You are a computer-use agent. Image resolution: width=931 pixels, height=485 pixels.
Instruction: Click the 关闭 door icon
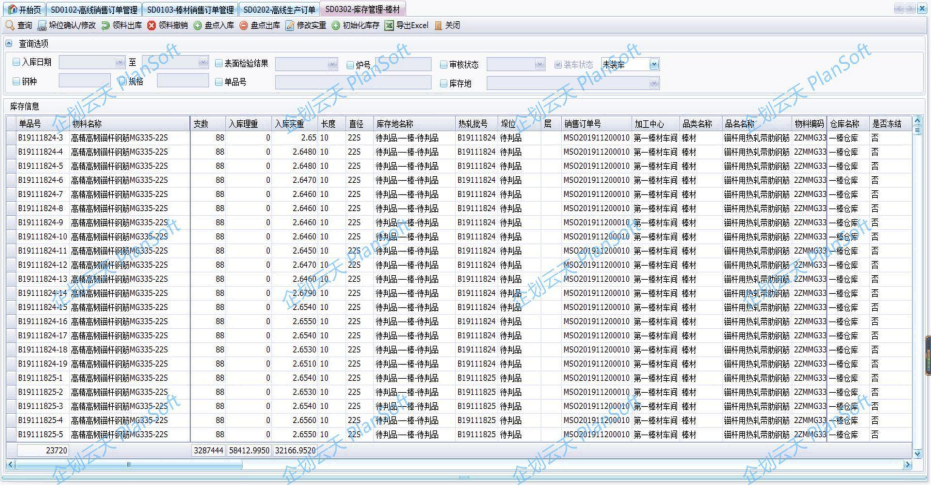[x=438, y=26]
